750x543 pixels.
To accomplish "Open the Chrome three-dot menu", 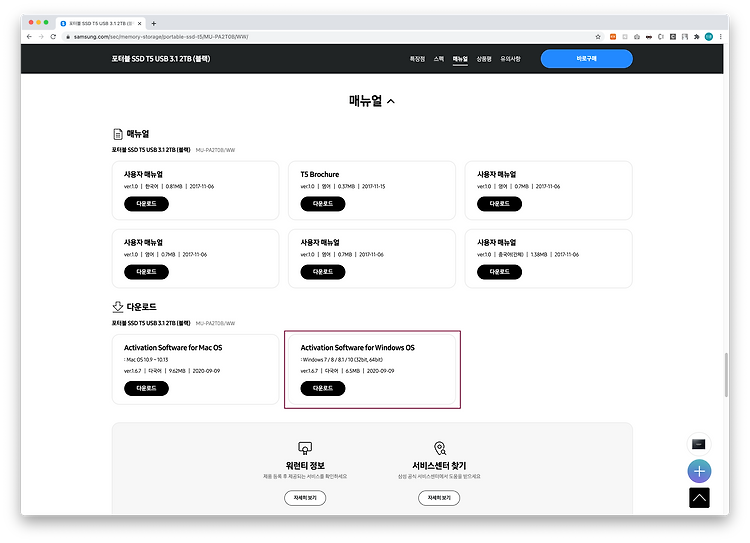I will click(720, 36).
